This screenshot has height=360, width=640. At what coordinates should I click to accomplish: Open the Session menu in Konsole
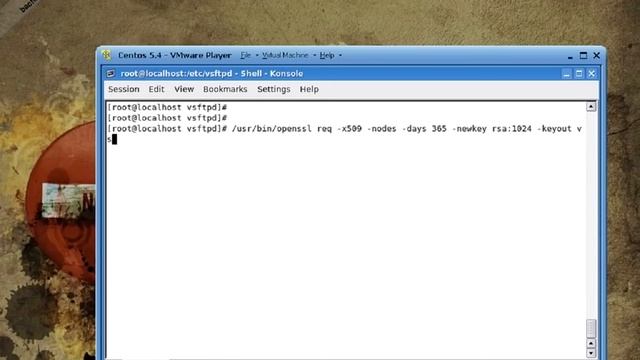(x=124, y=89)
